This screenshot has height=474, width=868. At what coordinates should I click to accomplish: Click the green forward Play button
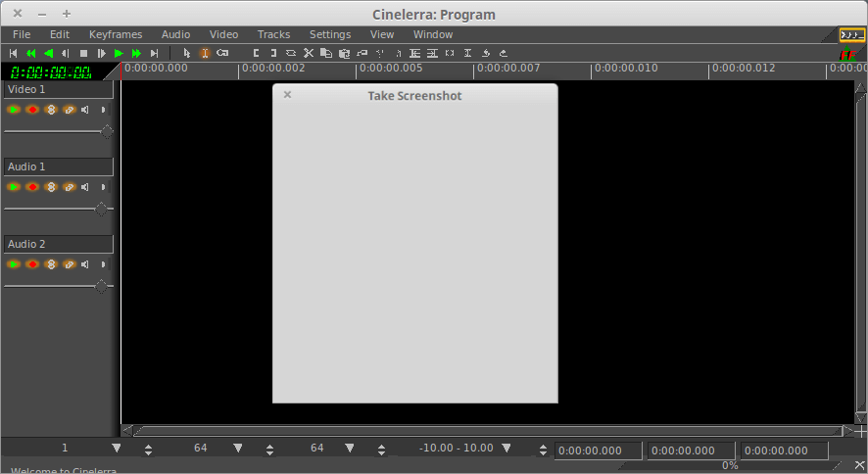click(x=119, y=53)
